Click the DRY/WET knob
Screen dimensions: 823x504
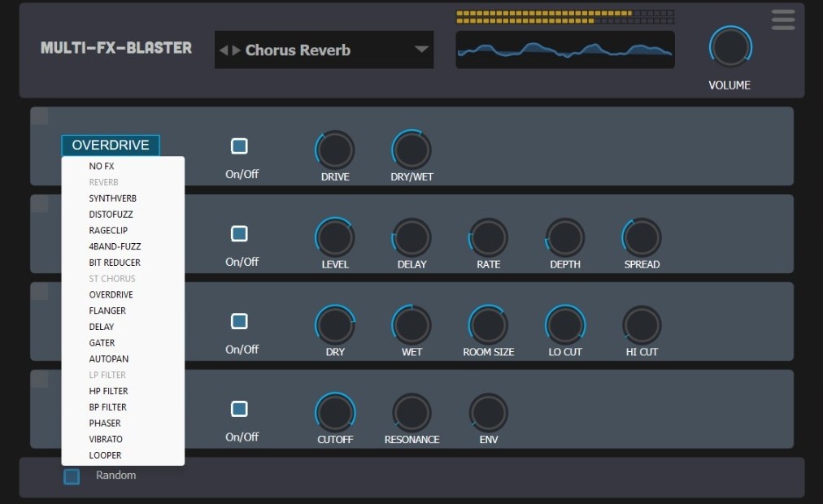tap(410, 150)
